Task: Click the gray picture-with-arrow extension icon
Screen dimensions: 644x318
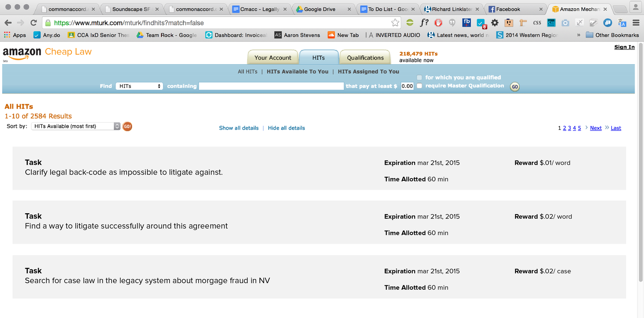Action: click(x=593, y=23)
